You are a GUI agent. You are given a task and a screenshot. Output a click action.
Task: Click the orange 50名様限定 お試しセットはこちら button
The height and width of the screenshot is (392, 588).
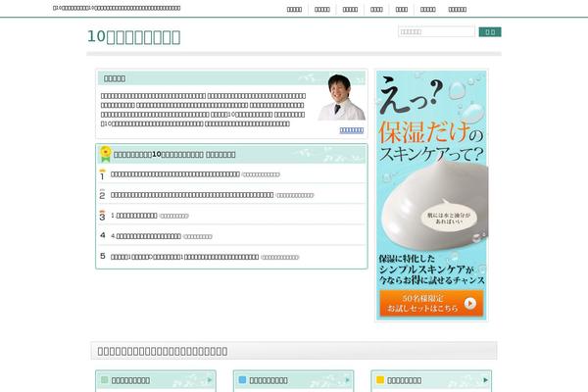click(431, 304)
